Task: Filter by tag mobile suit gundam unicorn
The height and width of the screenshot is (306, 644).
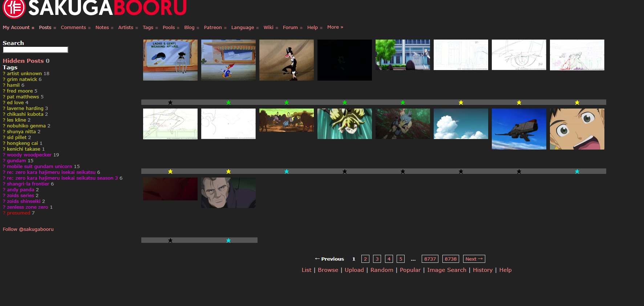Action: (40, 167)
